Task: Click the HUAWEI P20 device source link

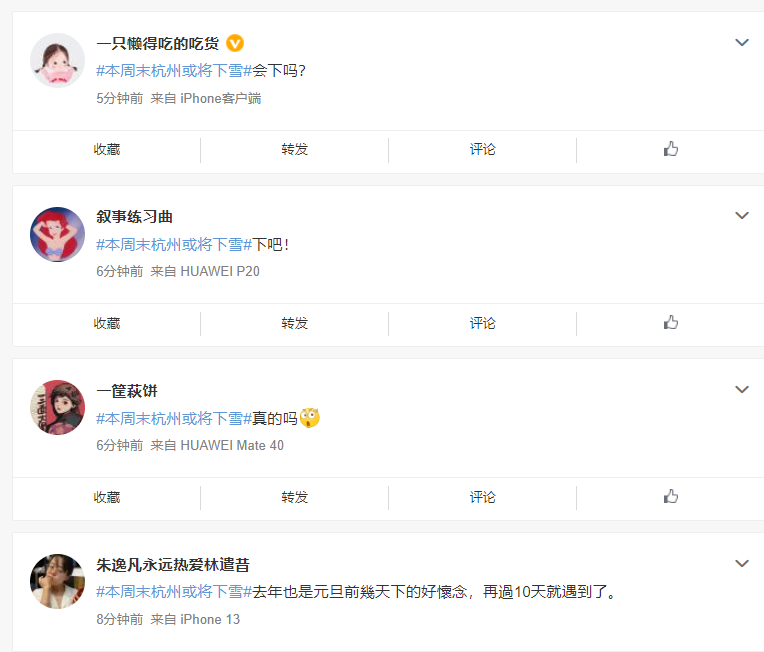Action: pyautogui.click(x=220, y=271)
